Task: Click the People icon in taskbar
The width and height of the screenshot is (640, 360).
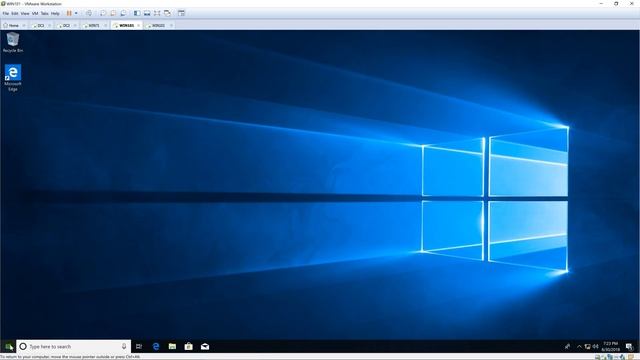Action: 567,347
